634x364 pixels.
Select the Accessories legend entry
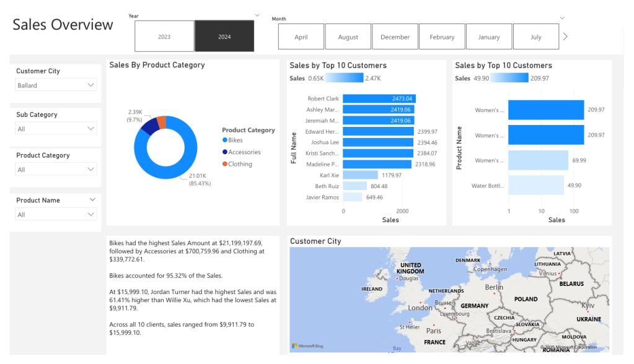click(x=244, y=152)
